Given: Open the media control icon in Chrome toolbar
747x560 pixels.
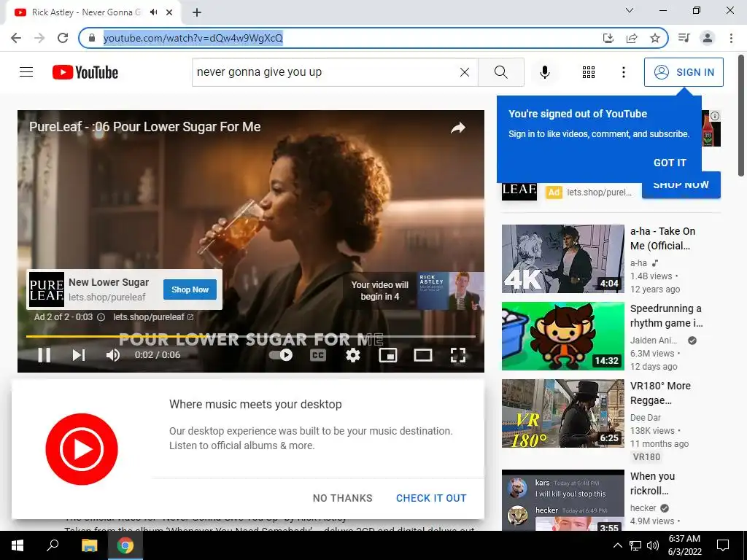Looking at the screenshot, I should (684, 38).
